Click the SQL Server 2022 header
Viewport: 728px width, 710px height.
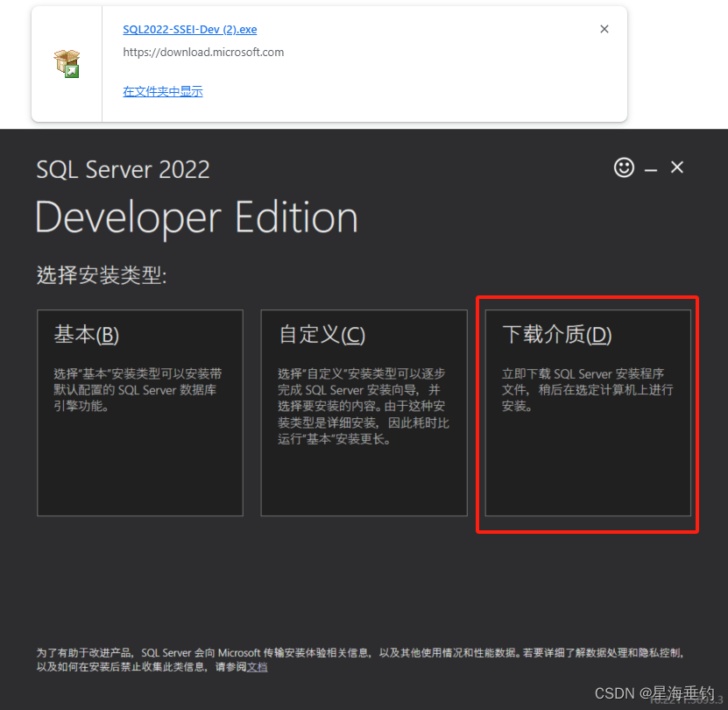click(x=123, y=169)
